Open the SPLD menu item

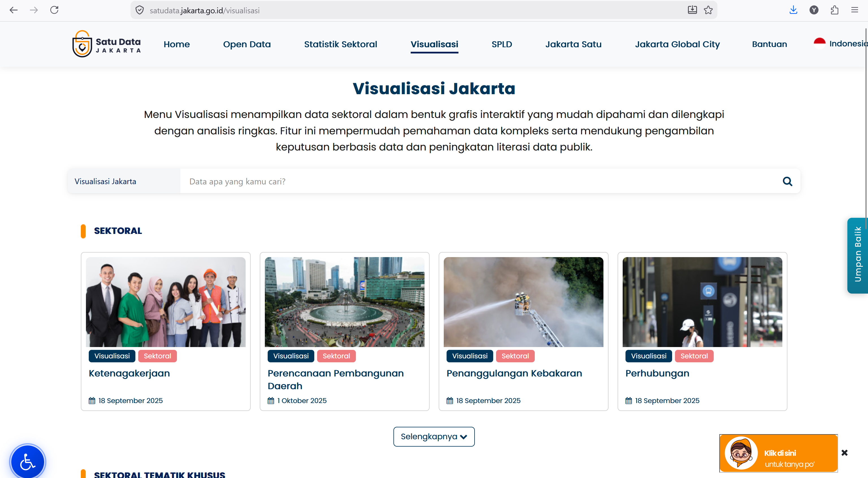point(502,44)
